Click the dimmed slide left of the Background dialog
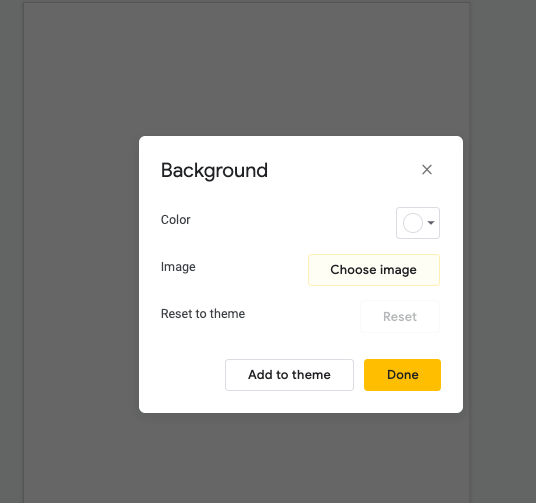The image size is (536, 503). click(x=81, y=274)
